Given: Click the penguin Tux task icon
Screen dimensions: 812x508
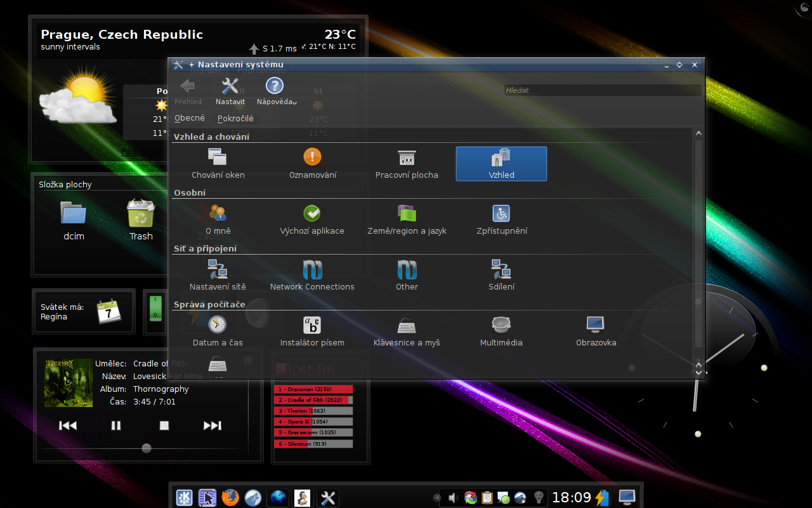Looking at the screenshot, I should [x=302, y=498].
